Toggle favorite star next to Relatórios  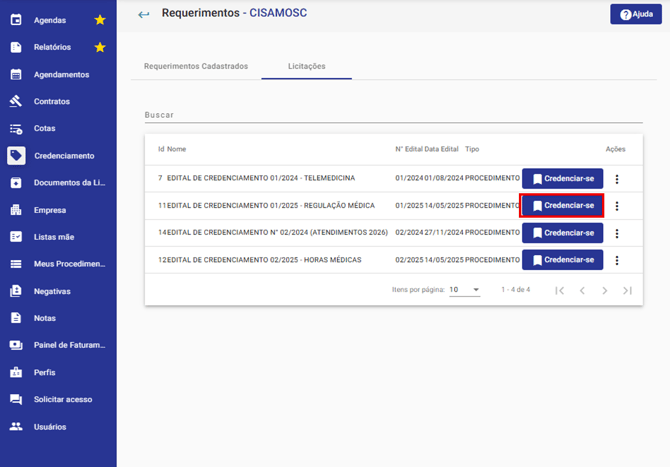(x=100, y=47)
